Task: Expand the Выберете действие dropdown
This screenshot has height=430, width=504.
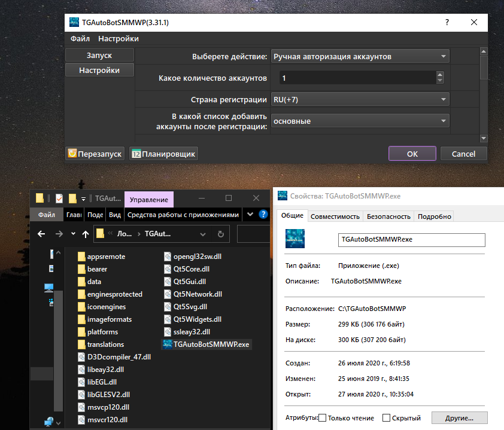Action: tap(360, 57)
